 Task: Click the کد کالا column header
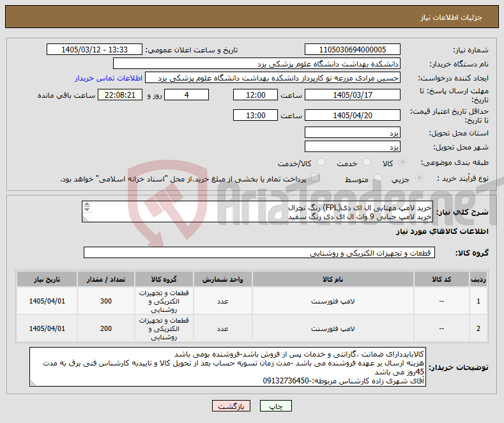(x=441, y=279)
